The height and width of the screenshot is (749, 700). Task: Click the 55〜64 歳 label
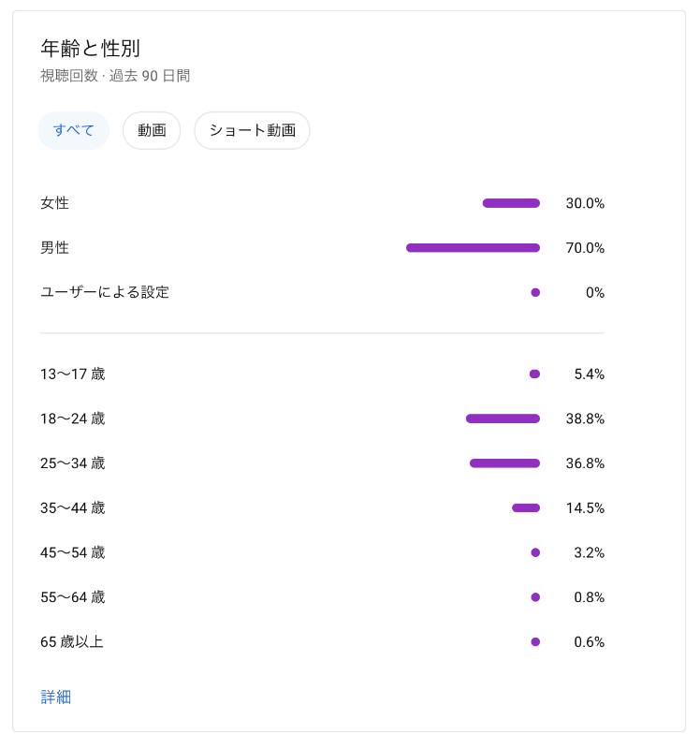click(x=73, y=597)
